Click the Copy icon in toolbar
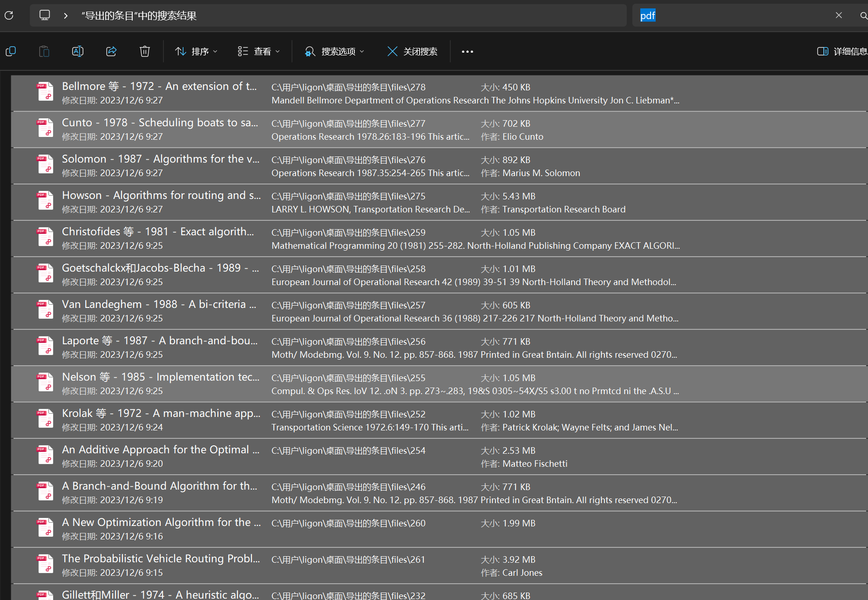 [x=11, y=51]
